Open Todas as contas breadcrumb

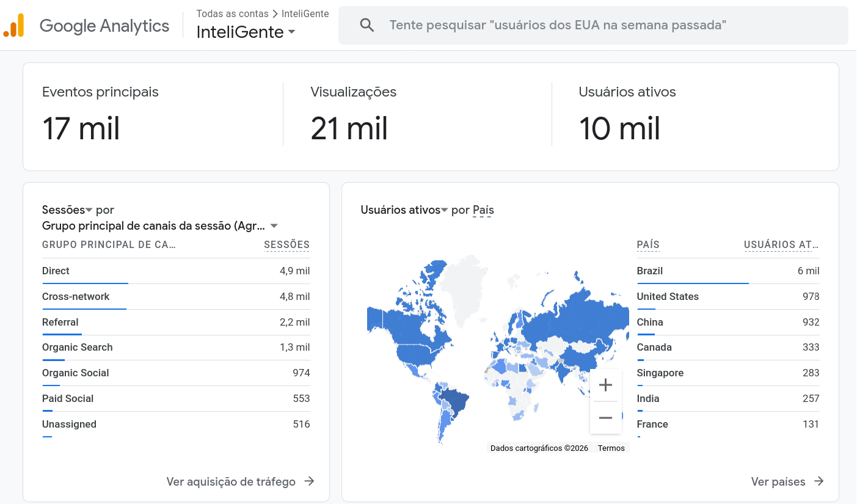tap(233, 13)
